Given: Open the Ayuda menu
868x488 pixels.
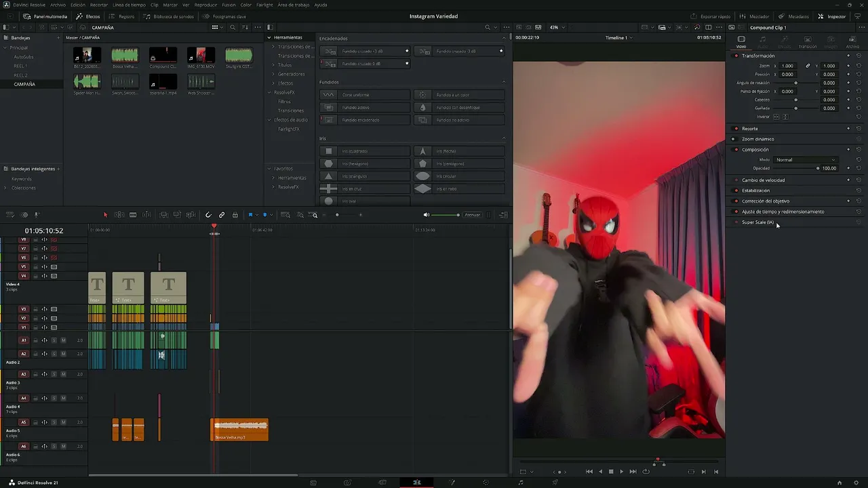Looking at the screenshot, I should coord(321,5).
